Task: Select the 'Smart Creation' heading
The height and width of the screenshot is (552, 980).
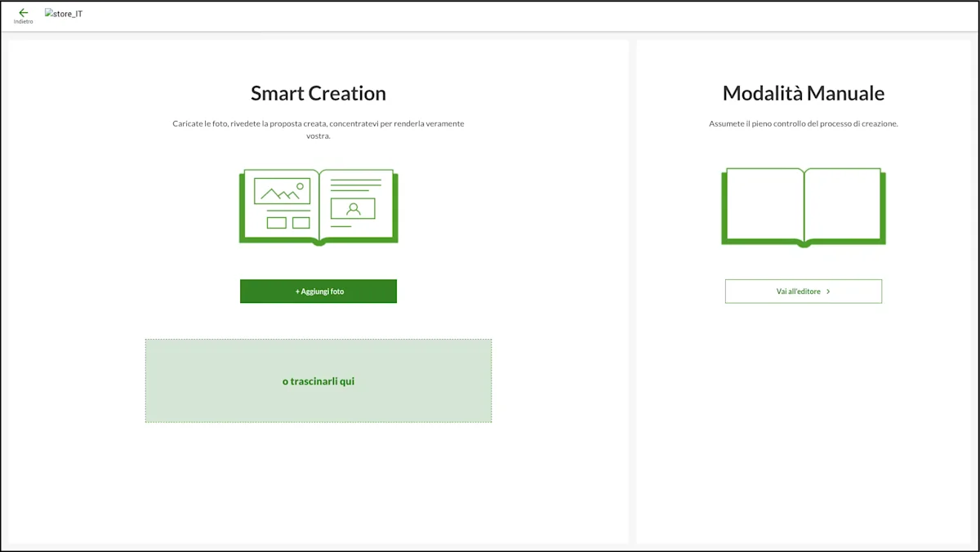Action: point(318,93)
